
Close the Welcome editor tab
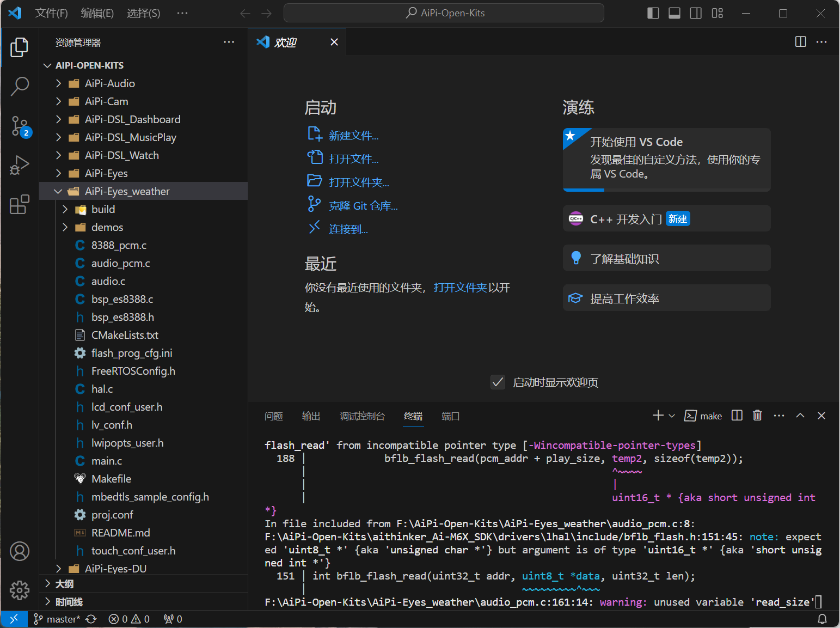pos(334,42)
